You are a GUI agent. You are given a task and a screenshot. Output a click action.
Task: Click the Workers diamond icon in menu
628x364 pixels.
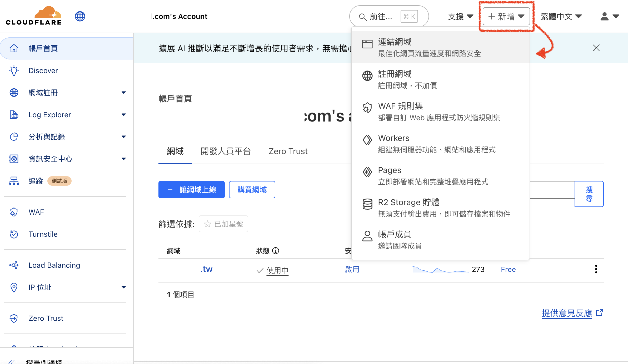367,140
